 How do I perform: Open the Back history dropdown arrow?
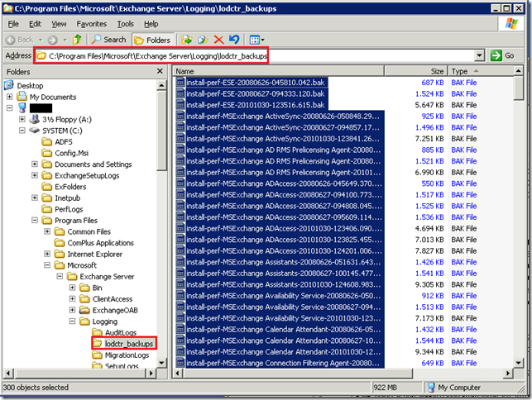41,40
